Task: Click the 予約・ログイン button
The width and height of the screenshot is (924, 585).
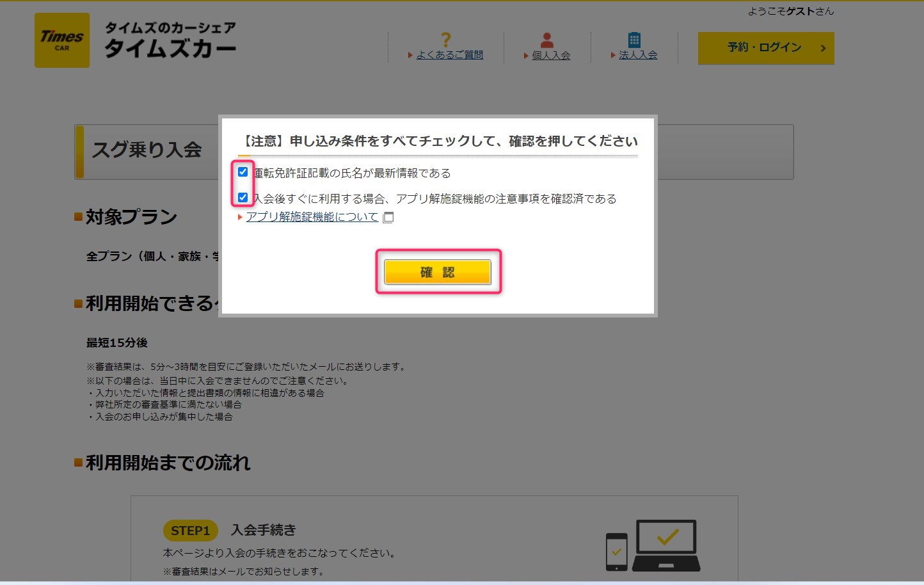Action: click(766, 48)
